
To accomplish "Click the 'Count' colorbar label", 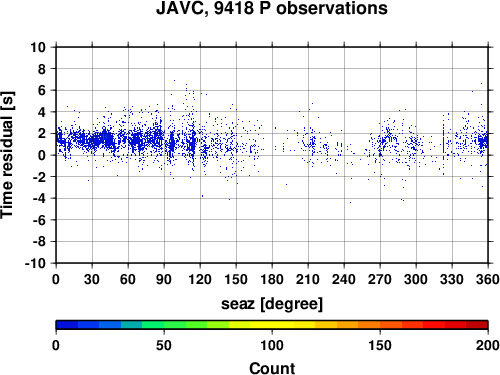I will click(272, 368).
